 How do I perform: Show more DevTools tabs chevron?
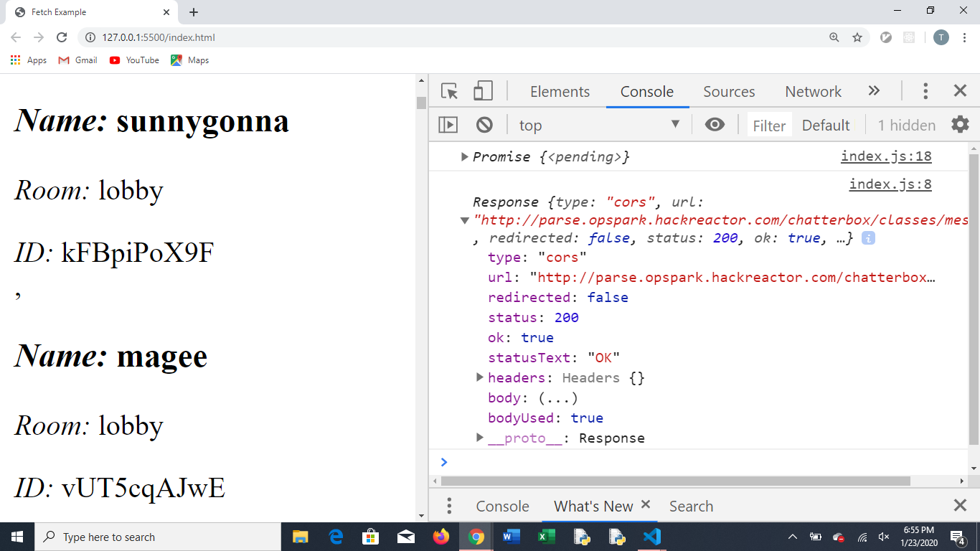(874, 91)
